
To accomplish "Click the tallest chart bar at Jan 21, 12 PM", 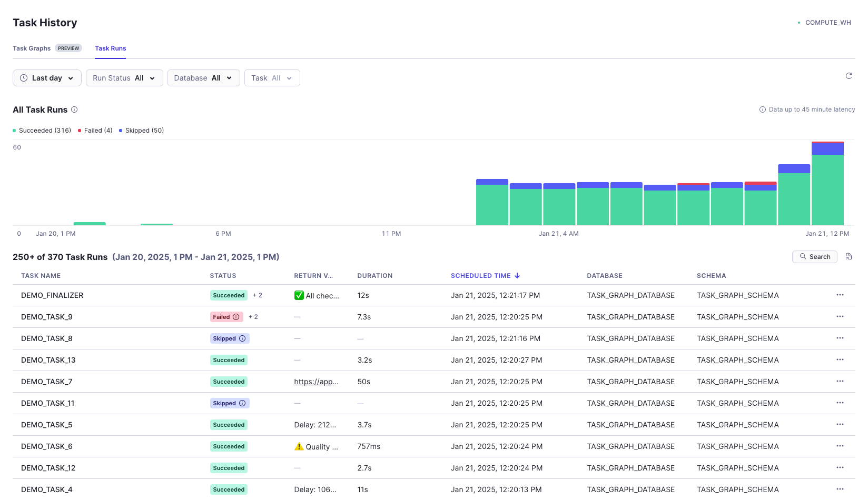I will 827,184.
